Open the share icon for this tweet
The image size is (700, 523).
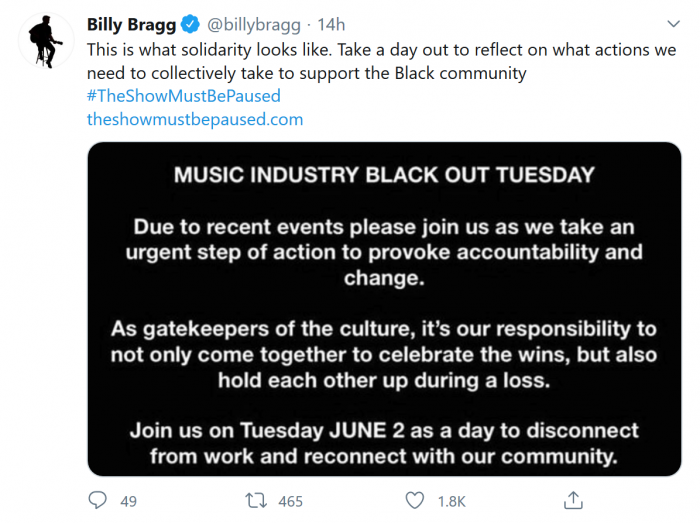(x=573, y=500)
